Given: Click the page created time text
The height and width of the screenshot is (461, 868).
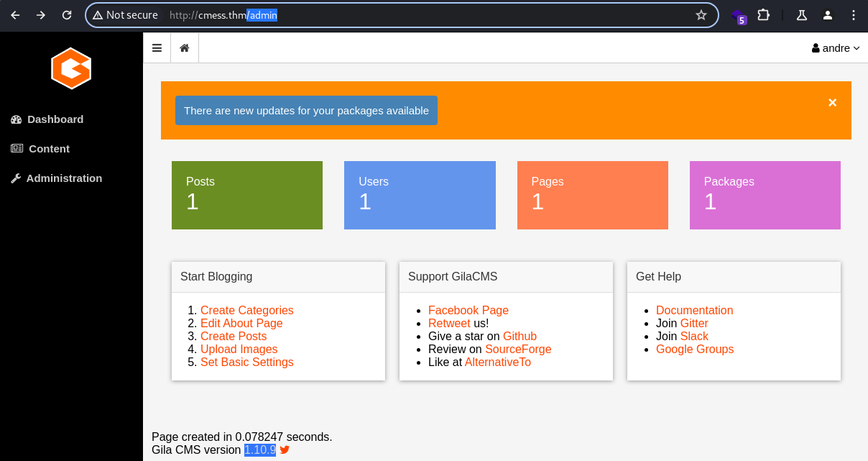Looking at the screenshot, I should [242, 437].
